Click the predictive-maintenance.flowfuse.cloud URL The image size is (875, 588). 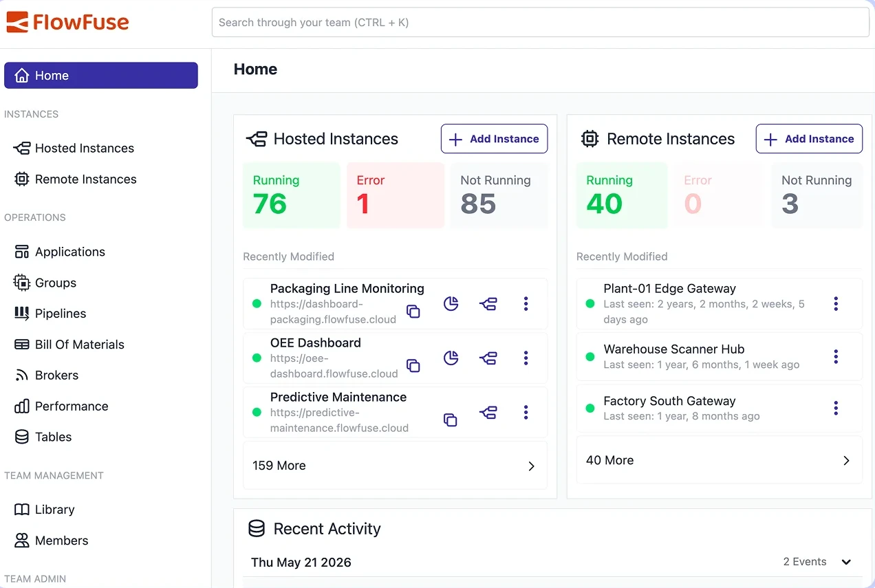click(339, 420)
